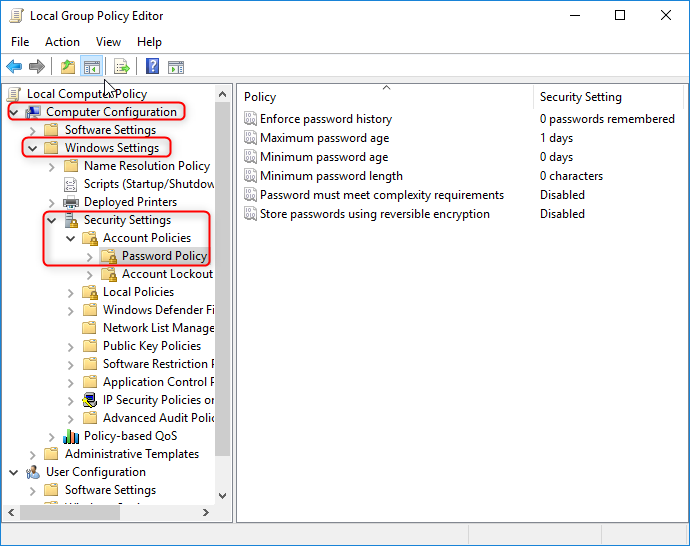Open the View menu
This screenshot has width=690, height=546.
coord(108,42)
